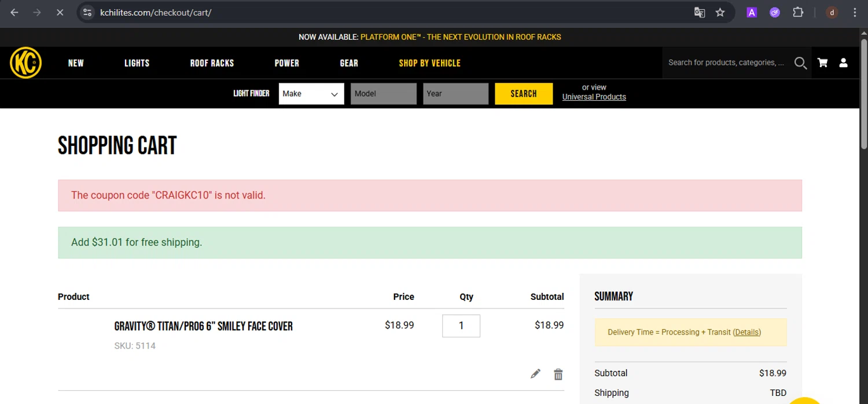Open the purple A extension icon
Image resolution: width=868 pixels, height=404 pixels.
pyautogui.click(x=752, y=12)
